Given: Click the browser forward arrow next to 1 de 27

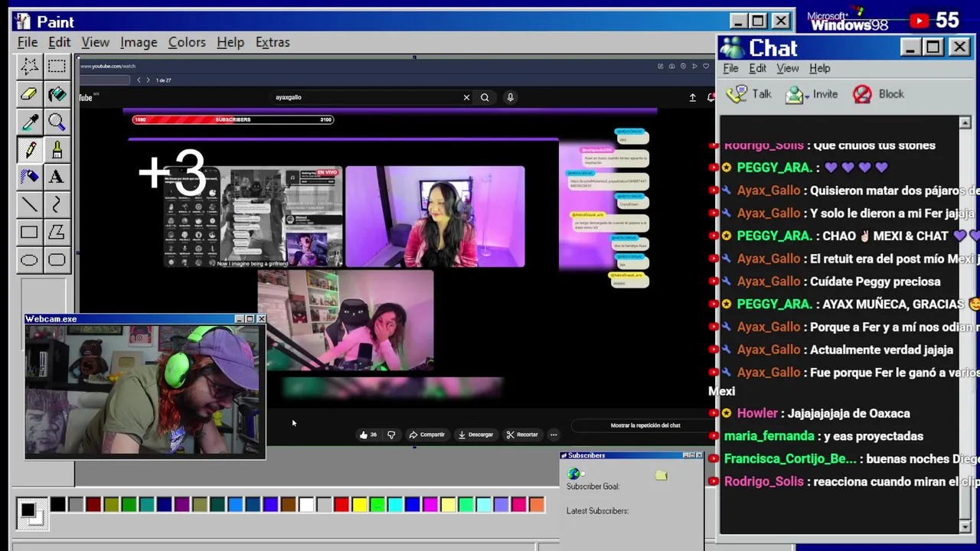Looking at the screenshot, I should click(148, 80).
